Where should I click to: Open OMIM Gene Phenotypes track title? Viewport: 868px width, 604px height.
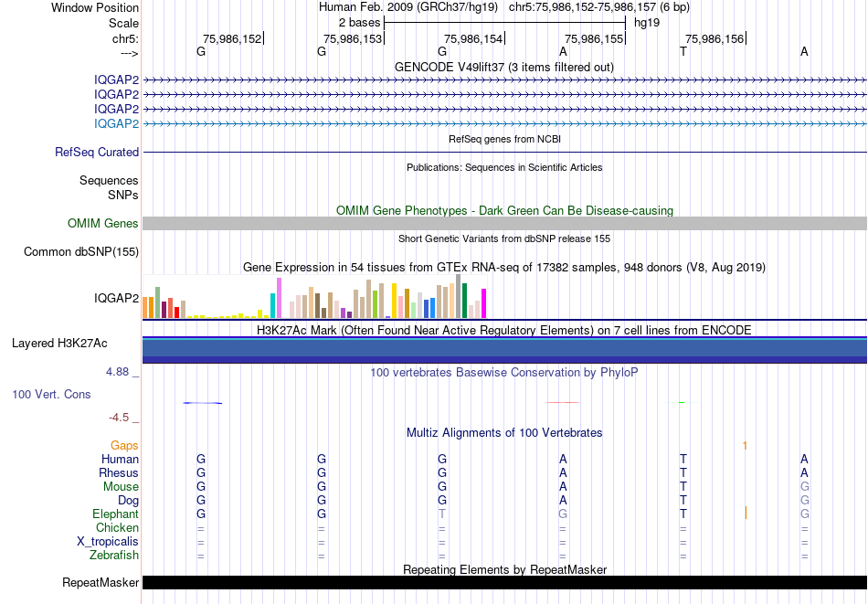click(x=504, y=210)
